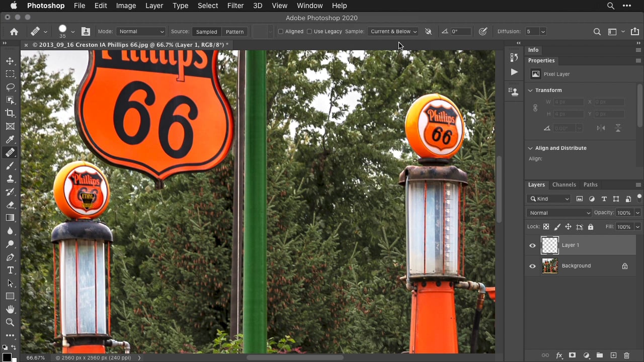Open the Mode Normal dropdown
The height and width of the screenshot is (362, 644).
point(141,31)
